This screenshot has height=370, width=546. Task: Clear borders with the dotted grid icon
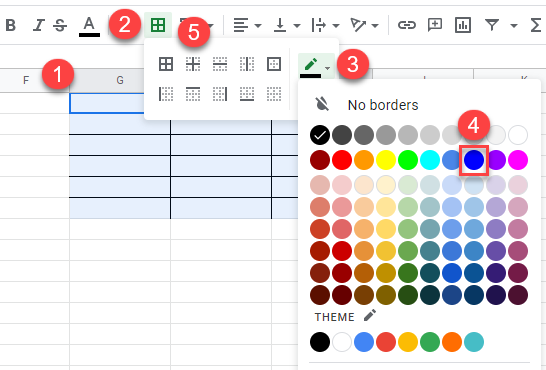coord(274,94)
